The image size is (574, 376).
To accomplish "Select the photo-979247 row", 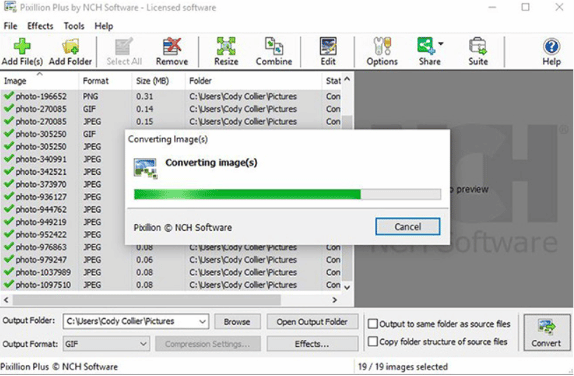I will pyautogui.click(x=171, y=260).
